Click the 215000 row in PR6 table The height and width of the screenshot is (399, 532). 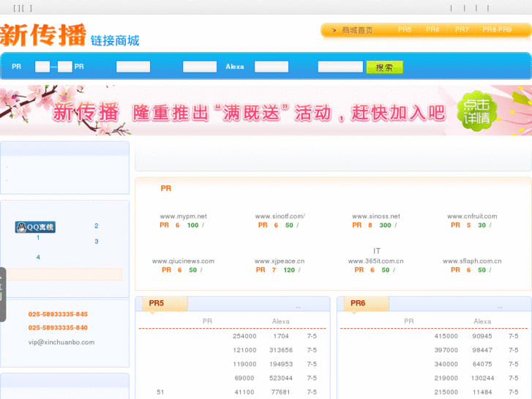[x=434, y=392]
